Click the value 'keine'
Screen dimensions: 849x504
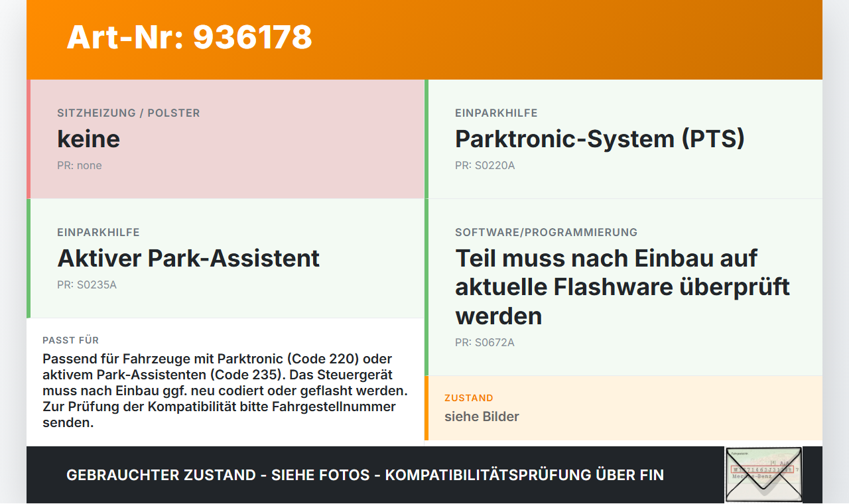pyautogui.click(x=89, y=139)
